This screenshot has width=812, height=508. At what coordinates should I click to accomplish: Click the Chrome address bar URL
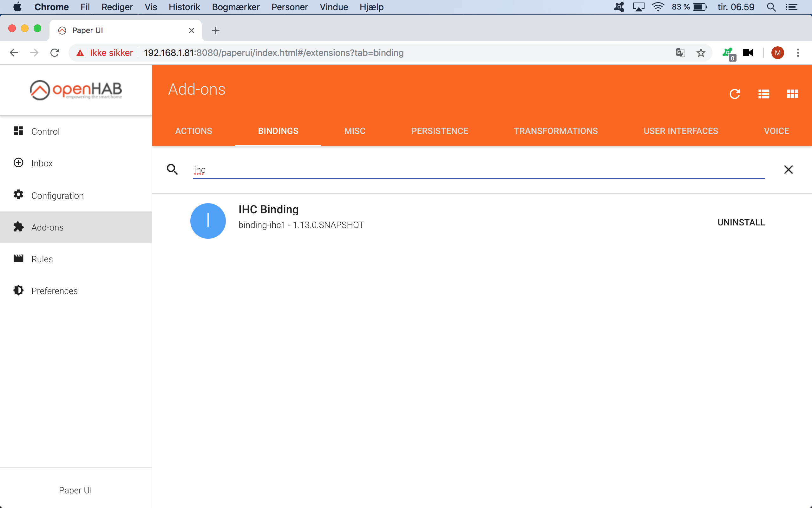click(273, 53)
